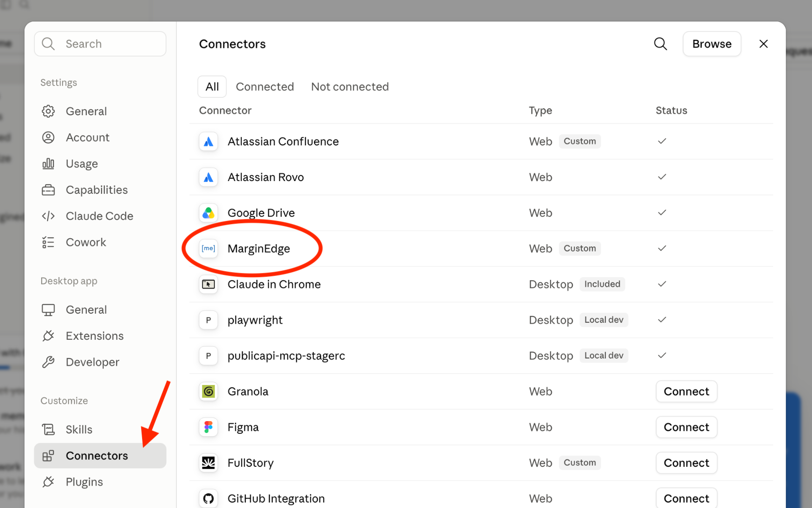Click the Custom badge on Atlassian Confluence
The height and width of the screenshot is (508, 812).
click(579, 141)
